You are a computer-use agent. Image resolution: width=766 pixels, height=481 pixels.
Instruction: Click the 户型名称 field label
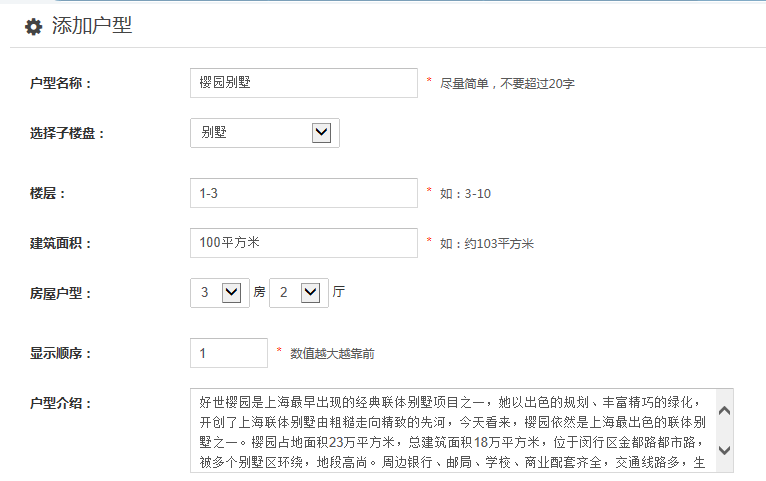61,83
